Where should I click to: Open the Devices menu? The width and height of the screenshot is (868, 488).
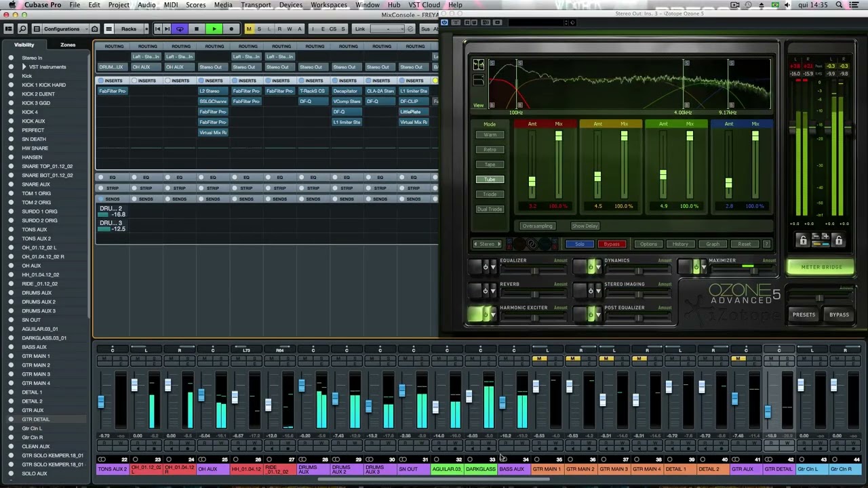291,5
